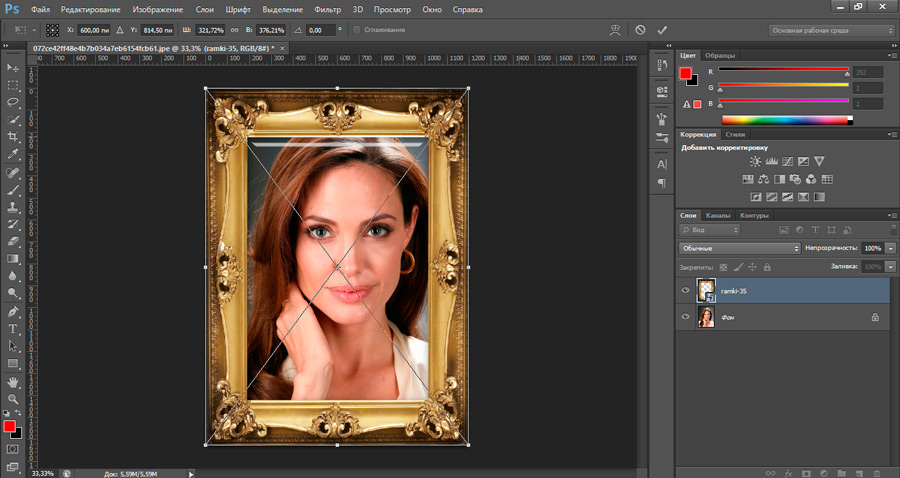Select the Crop tool

pos(14,136)
